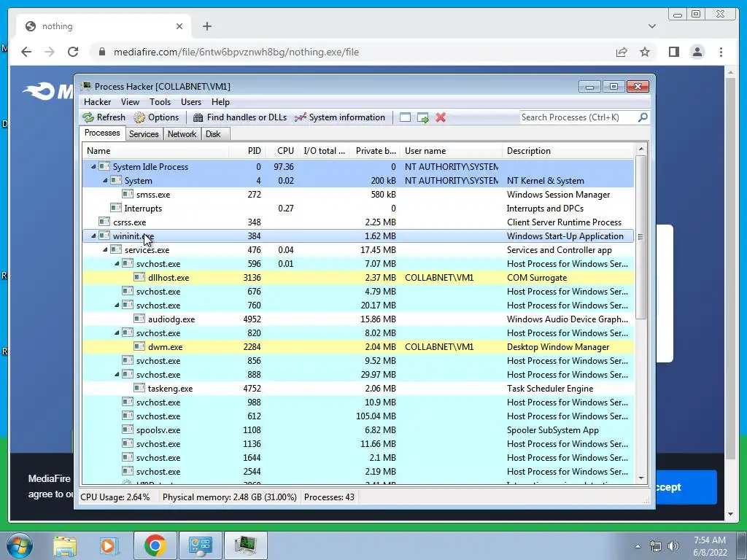Viewport: 747px width, 560px height.
Task: Open the Tools menu
Action: coord(160,102)
